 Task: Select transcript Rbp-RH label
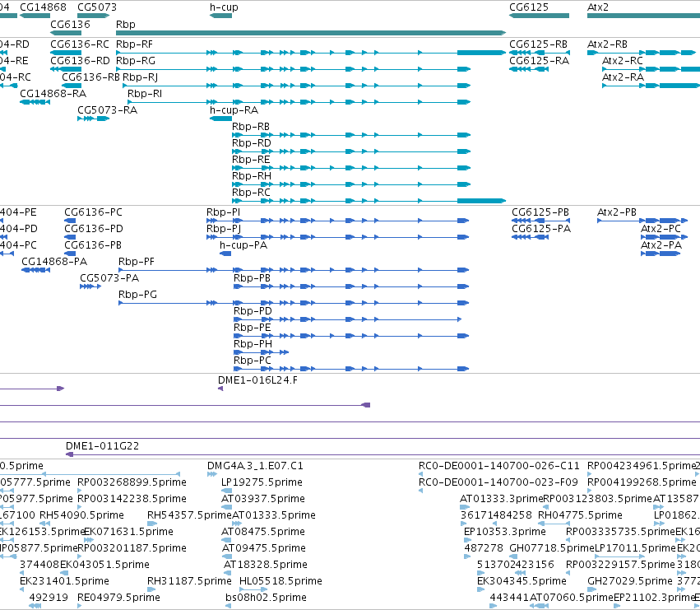tap(252, 176)
